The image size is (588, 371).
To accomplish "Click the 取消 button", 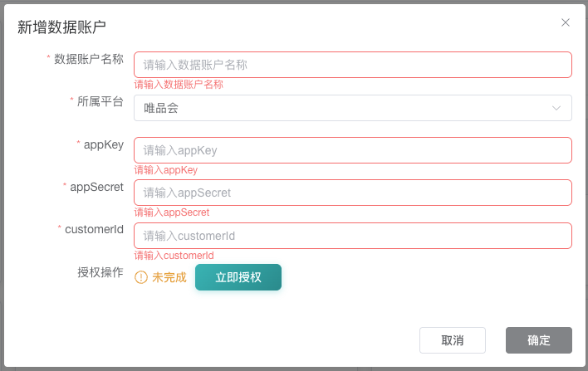I will (x=453, y=340).
